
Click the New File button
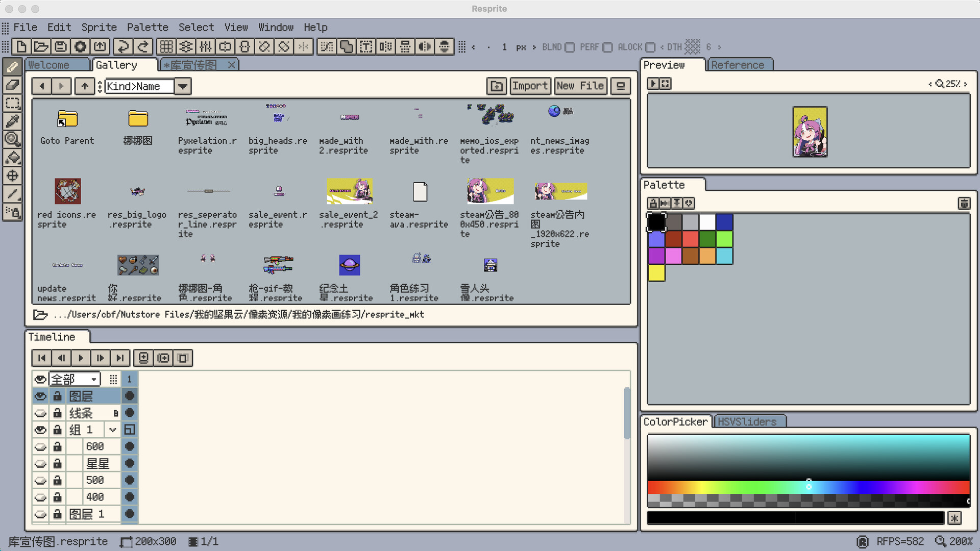click(580, 86)
